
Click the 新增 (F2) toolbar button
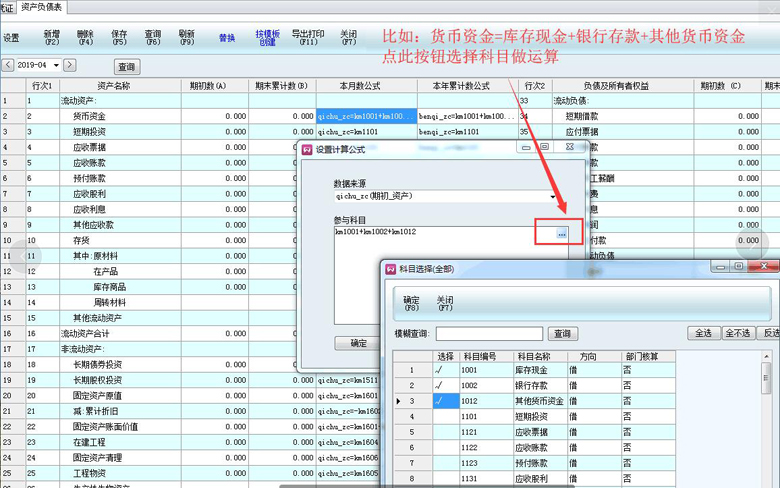[52, 38]
